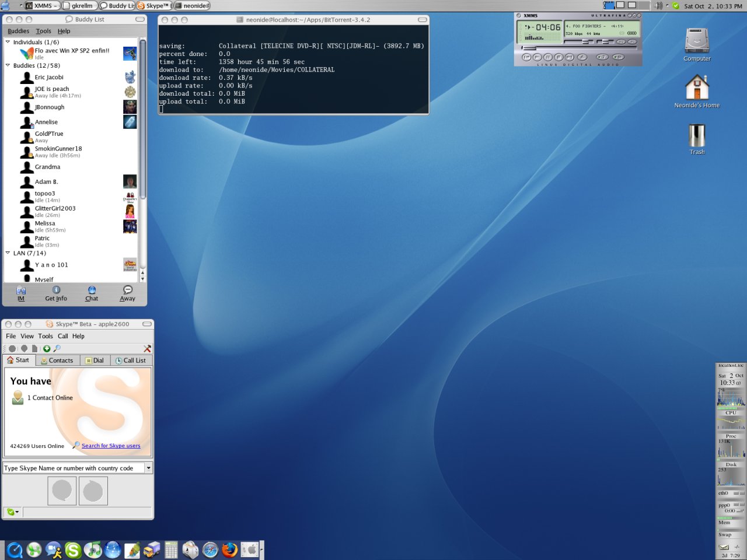Image resolution: width=747 pixels, height=560 pixels.
Task: Open Neonide's Home desktop icon
Action: pos(697,92)
